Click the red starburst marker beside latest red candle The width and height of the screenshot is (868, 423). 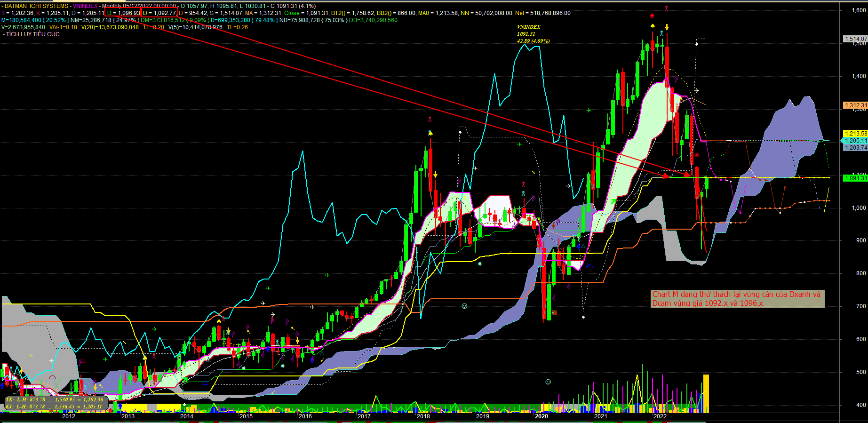697,155
